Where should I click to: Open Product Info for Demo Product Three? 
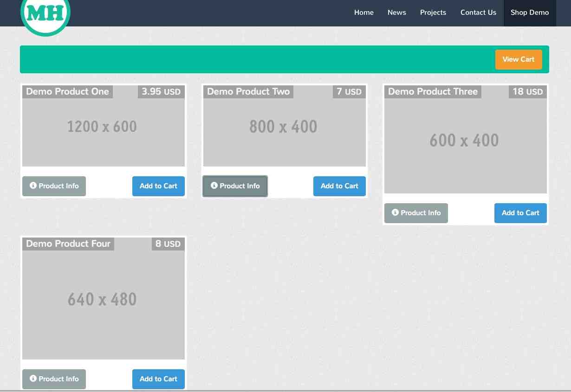click(x=416, y=213)
